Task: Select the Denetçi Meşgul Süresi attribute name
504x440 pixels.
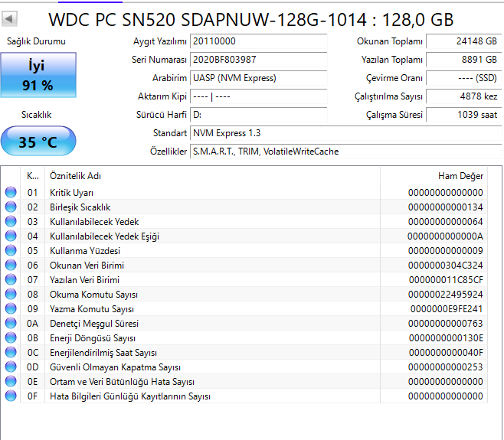Action: [94, 324]
